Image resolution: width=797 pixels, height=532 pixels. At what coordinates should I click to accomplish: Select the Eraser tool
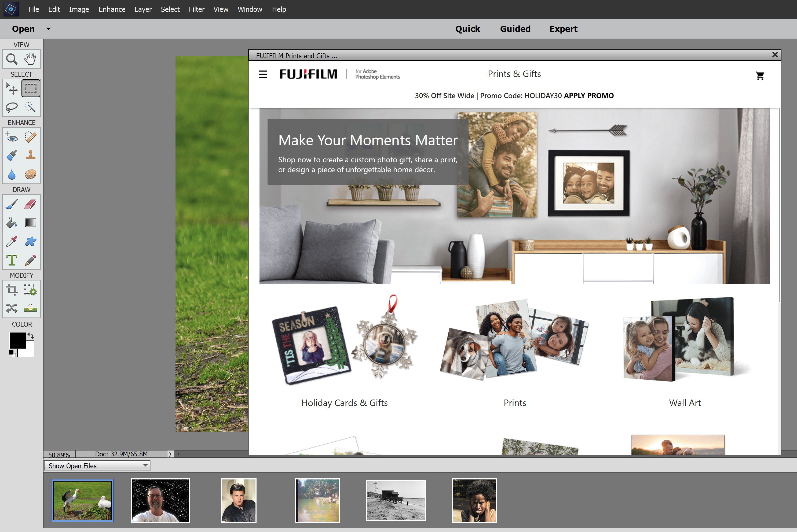point(30,204)
